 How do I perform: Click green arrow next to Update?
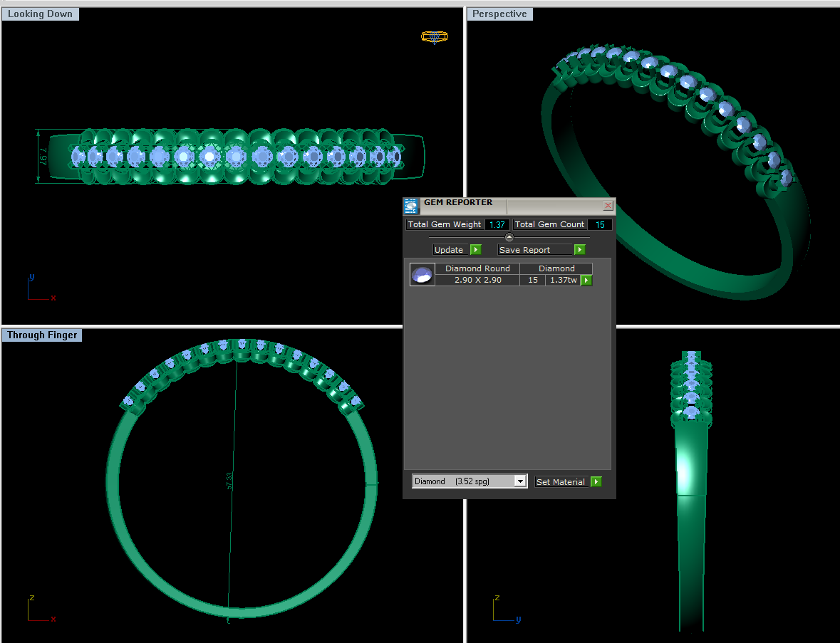click(476, 250)
